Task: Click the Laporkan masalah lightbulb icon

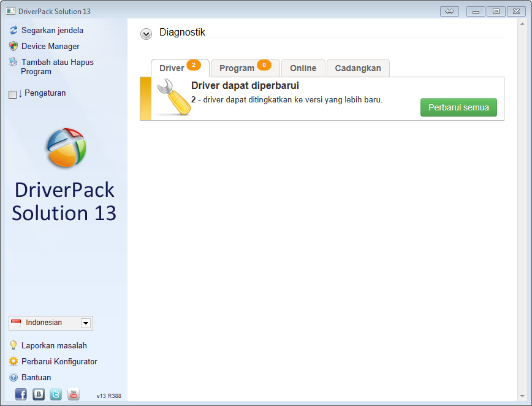Action: click(13, 345)
